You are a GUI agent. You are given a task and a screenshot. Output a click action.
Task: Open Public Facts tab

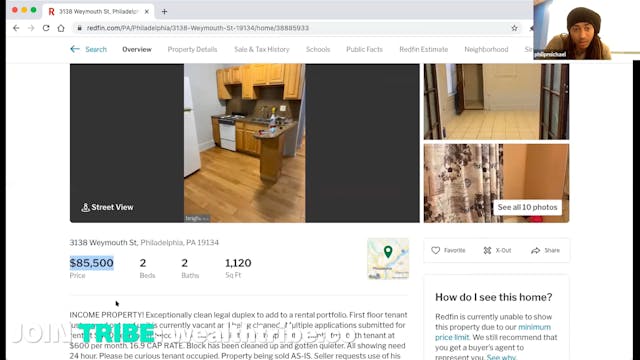click(x=364, y=49)
